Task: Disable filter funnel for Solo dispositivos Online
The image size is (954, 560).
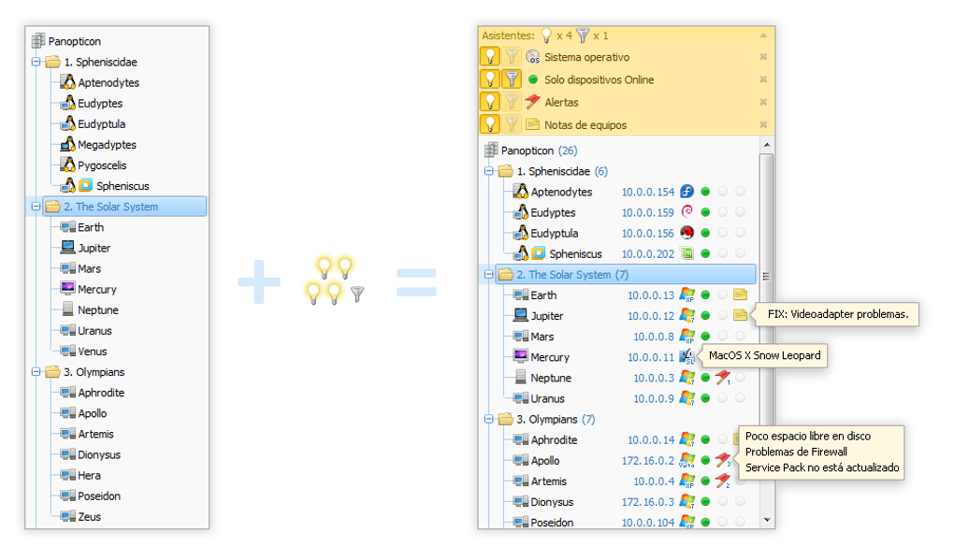Action: point(512,79)
